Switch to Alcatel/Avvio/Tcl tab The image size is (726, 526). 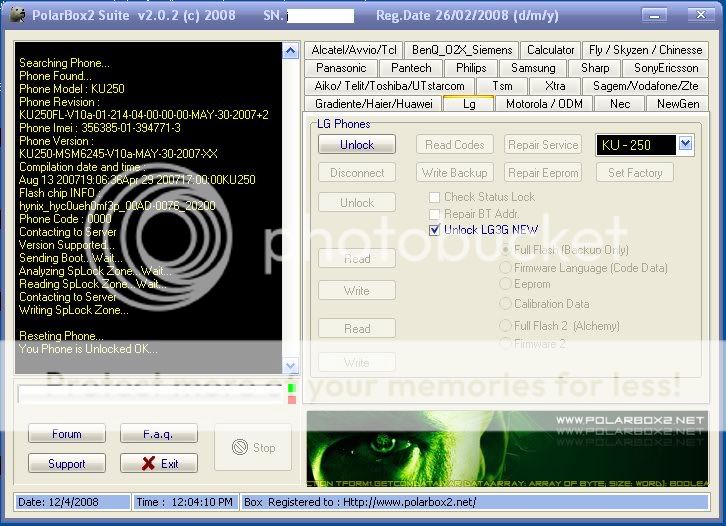pyautogui.click(x=354, y=50)
